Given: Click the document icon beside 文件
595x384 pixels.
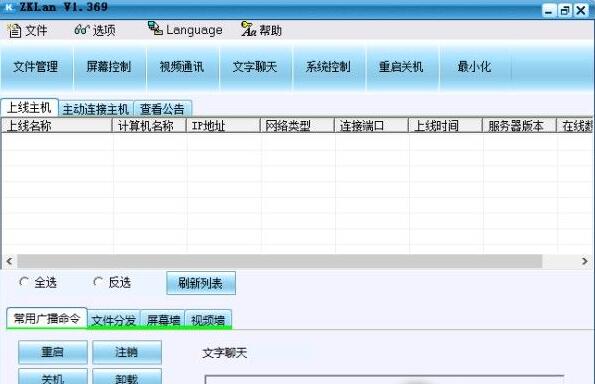Looking at the screenshot, I should pos(14,30).
